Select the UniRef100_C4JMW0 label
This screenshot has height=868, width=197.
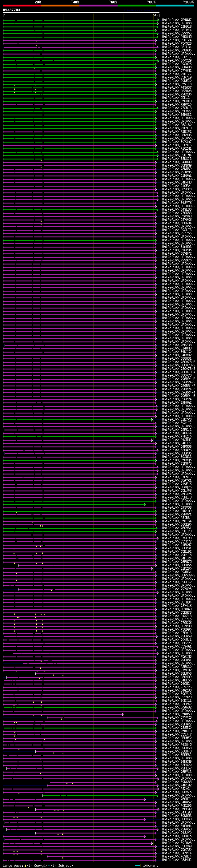(176, 162)
